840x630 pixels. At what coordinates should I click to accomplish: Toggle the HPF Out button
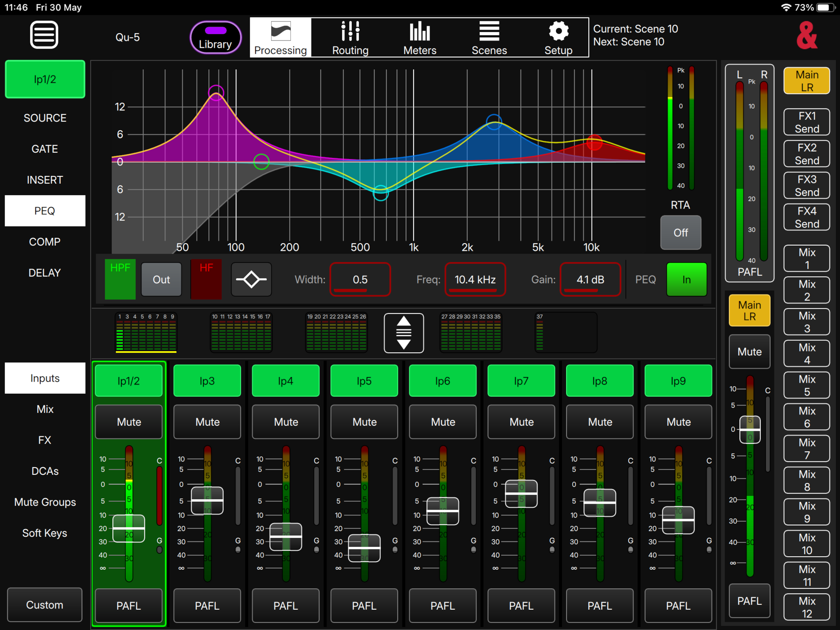tap(161, 280)
